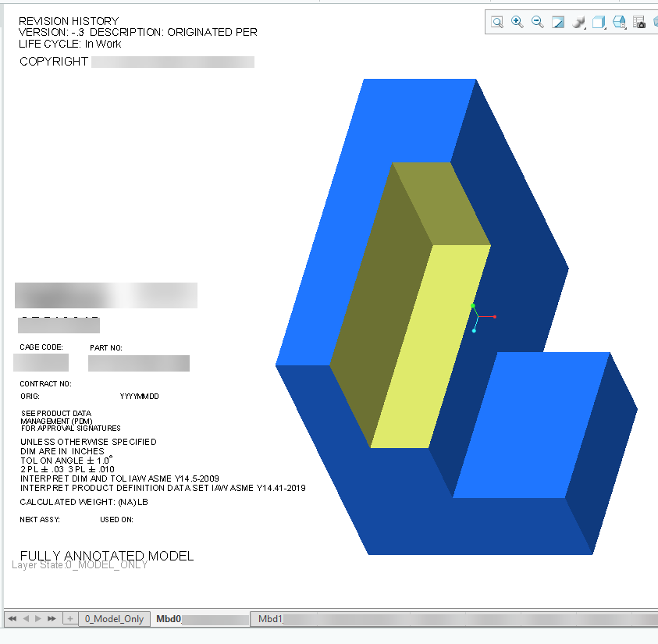Select the zoom window tool

tap(496, 22)
